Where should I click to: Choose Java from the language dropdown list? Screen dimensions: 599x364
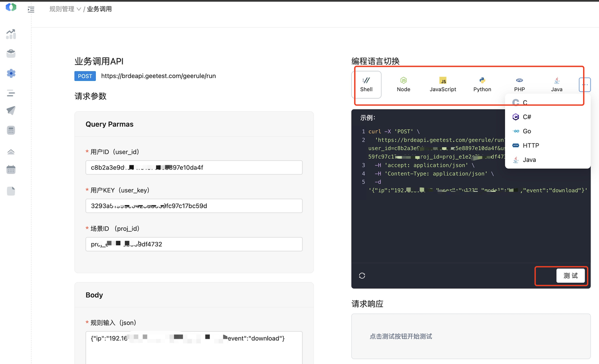tap(548, 160)
